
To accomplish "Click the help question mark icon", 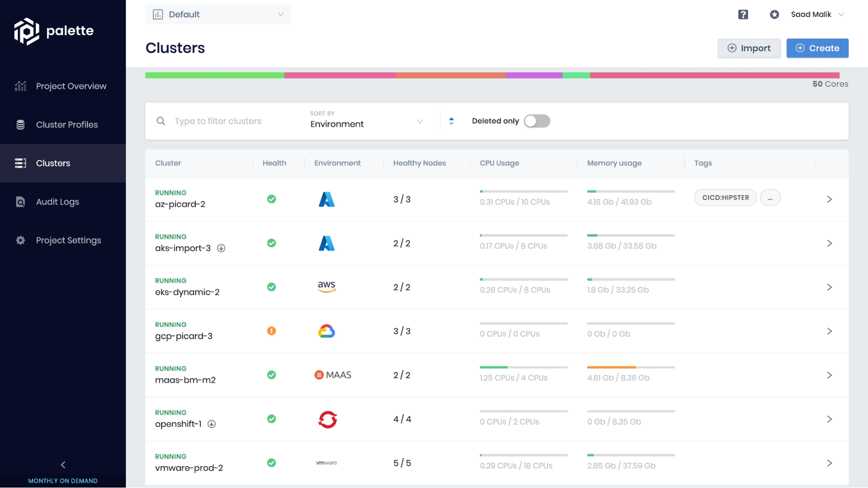I will pos(743,14).
